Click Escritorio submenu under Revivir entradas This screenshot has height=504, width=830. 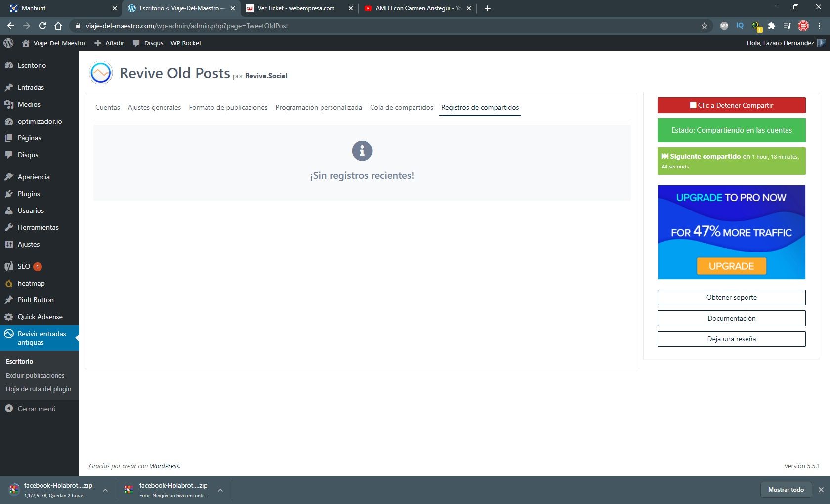pyautogui.click(x=20, y=361)
